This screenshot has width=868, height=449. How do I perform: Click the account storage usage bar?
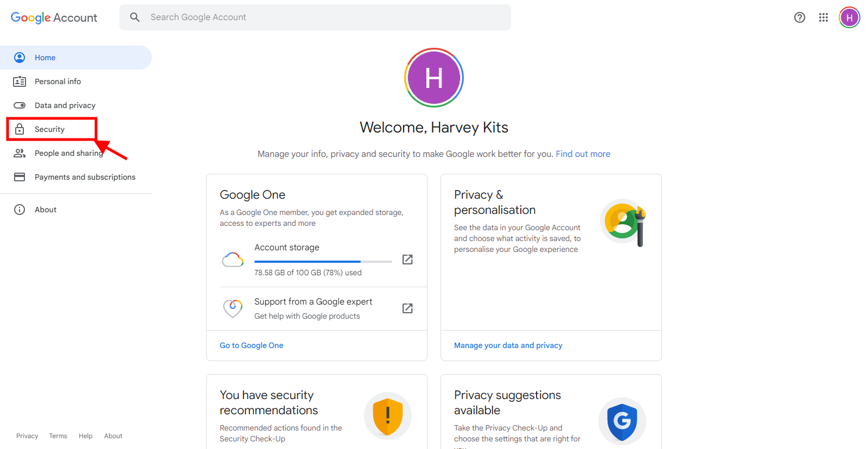(323, 262)
